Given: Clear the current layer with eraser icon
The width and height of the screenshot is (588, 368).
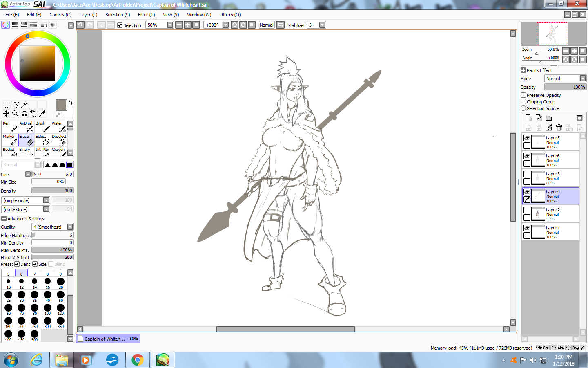Looking at the screenshot, I should click(549, 128).
